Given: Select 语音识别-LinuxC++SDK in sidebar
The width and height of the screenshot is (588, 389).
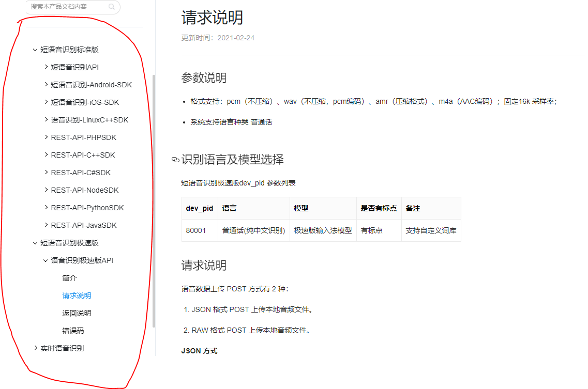Looking at the screenshot, I should coord(89,120).
